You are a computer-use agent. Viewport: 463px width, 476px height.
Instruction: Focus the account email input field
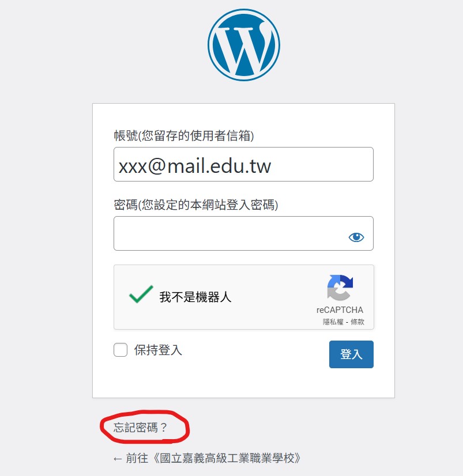point(243,164)
